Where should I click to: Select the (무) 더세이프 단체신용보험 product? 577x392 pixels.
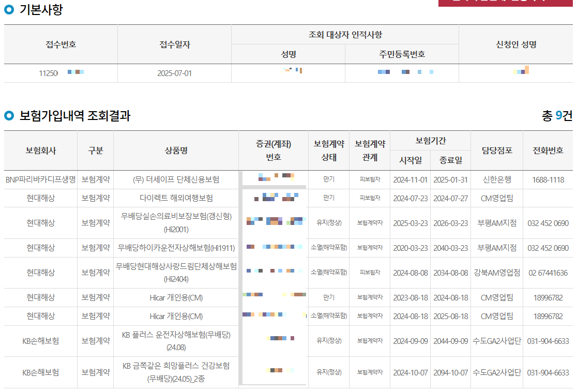(x=176, y=179)
